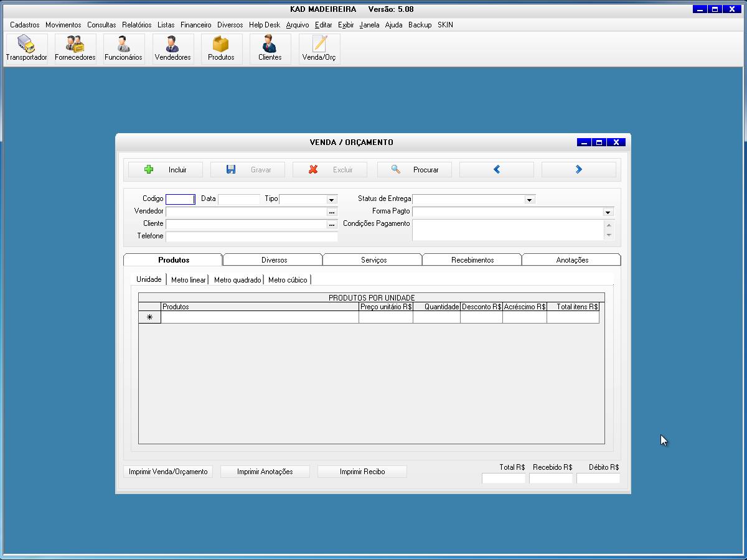This screenshot has width=747, height=560.
Task: Click the Recebido R$ field
Action: point(551,478)
